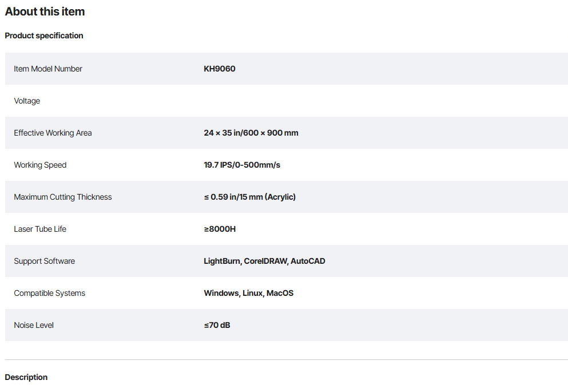Select the Working Speed label
568x392 pixels.
(x=40, y=165)
